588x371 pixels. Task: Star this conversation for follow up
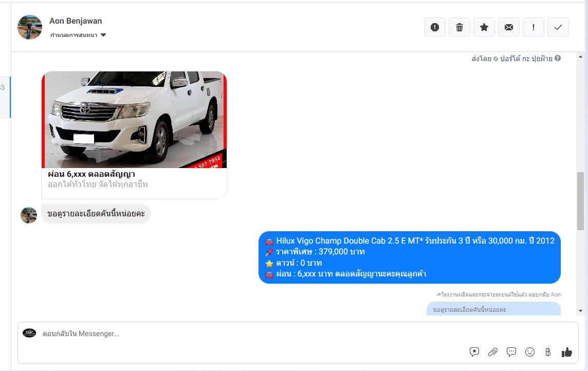point(484,27)
